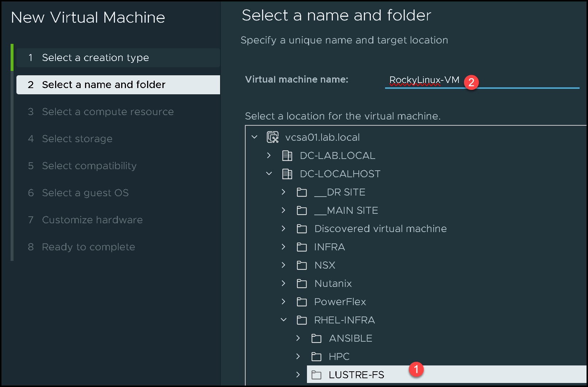
Task: Collapse the RHEL-INFRA folder
Action: (x=284, y=320)
